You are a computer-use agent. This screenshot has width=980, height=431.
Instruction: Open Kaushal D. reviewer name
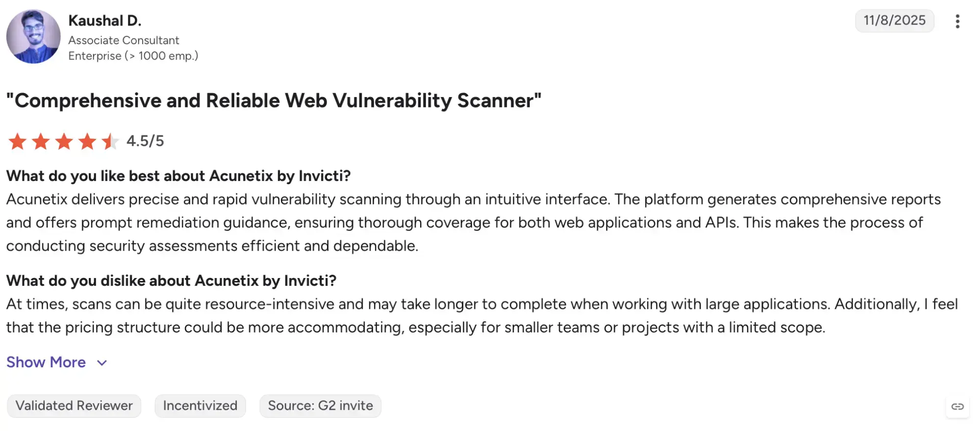(x=105, y=21)
